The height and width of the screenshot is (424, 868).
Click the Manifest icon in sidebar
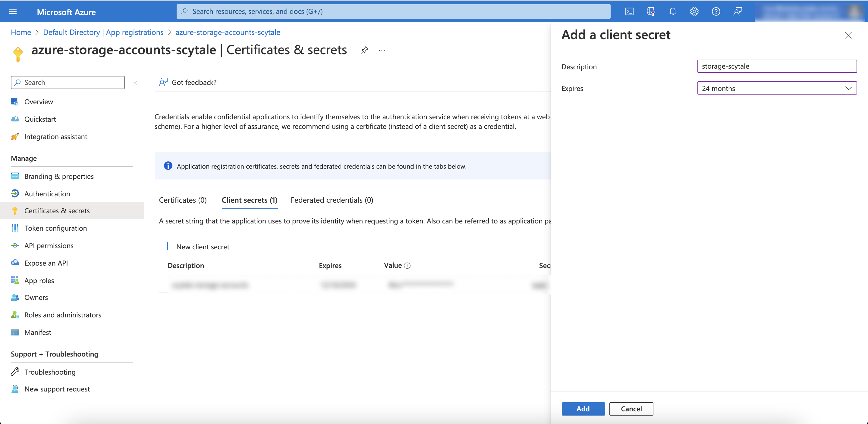click(15, 332)
